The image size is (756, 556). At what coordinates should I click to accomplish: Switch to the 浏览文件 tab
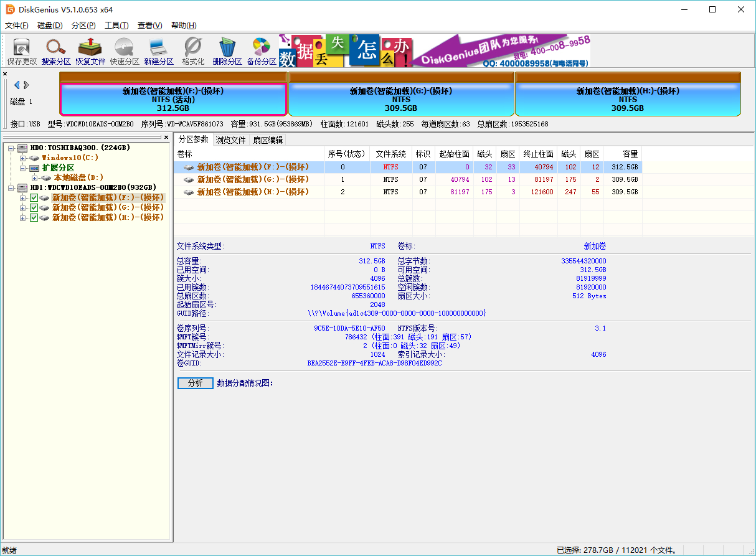(x=230, y=140)
